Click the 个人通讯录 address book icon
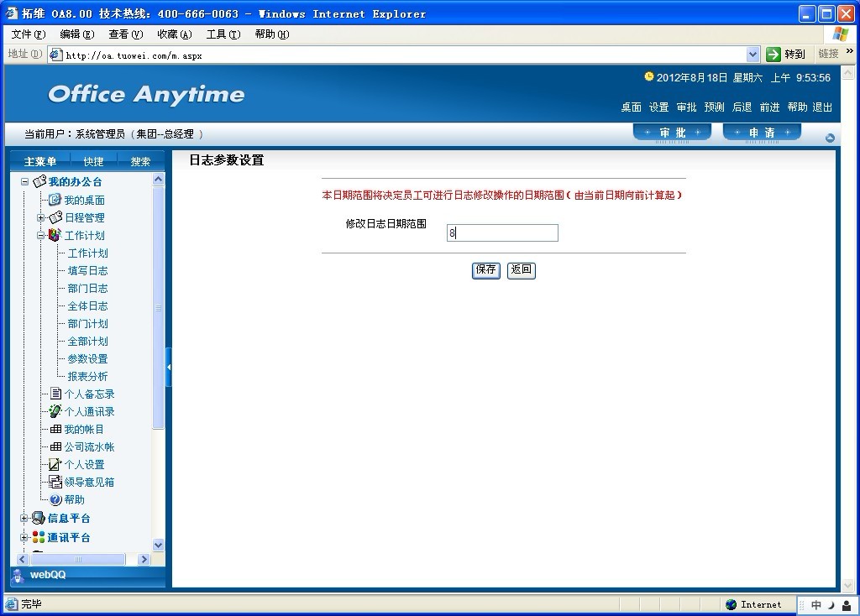The image size is (860, 616). 55,411
